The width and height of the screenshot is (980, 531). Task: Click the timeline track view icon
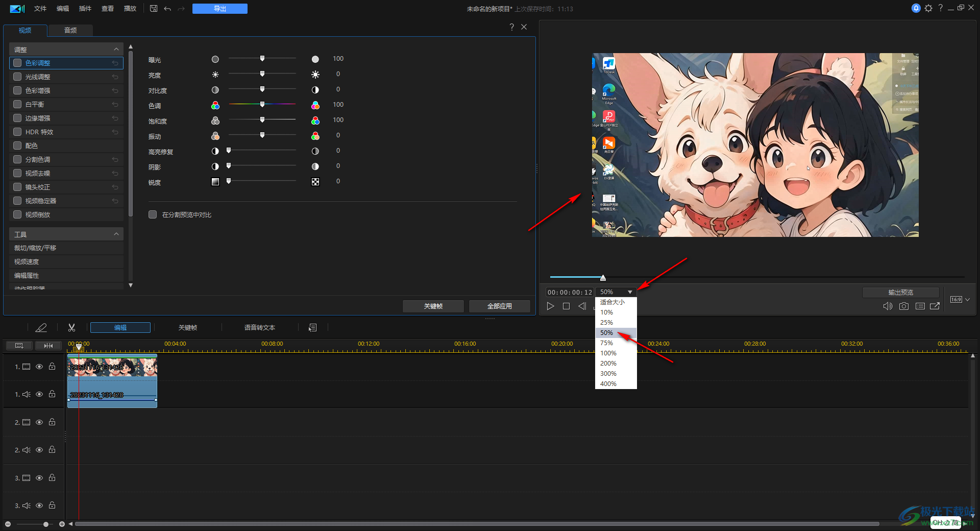(19, 346)
